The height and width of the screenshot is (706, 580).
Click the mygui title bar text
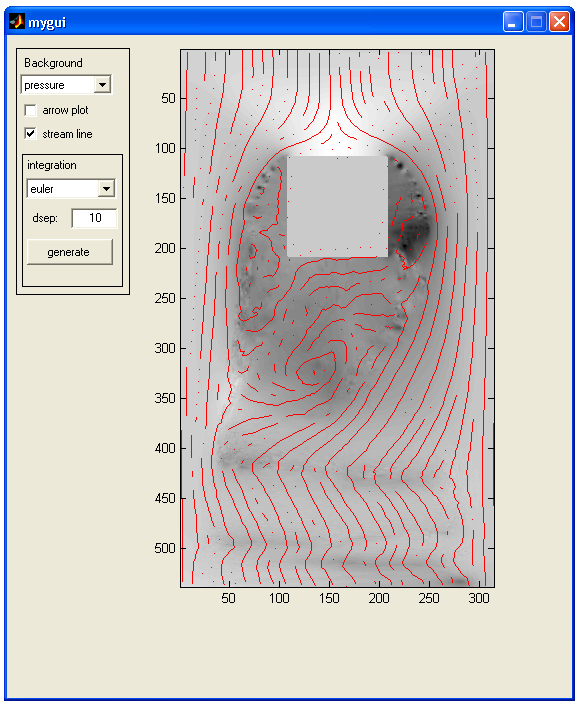point(47,23)
